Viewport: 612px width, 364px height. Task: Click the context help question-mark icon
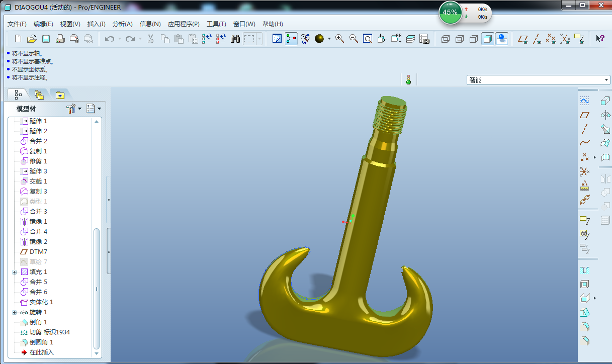point(600,39)
